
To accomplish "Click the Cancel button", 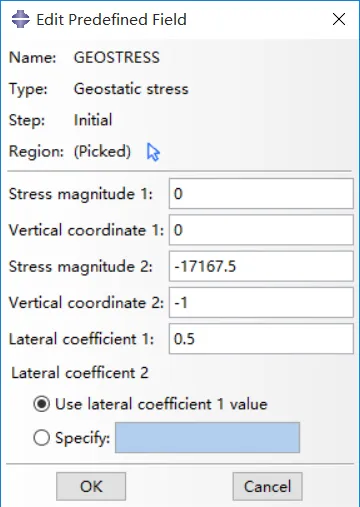I will pos(267,486).
